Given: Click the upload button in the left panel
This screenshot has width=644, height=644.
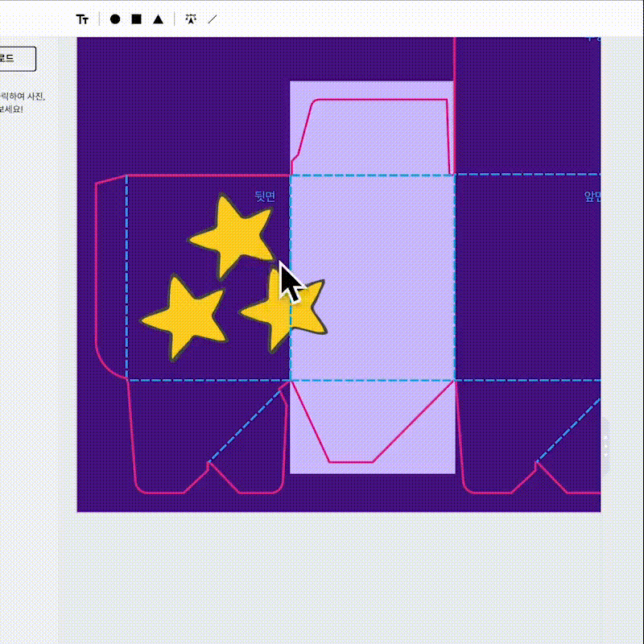Looking at the screenshot, I should [x=16, y=59].
